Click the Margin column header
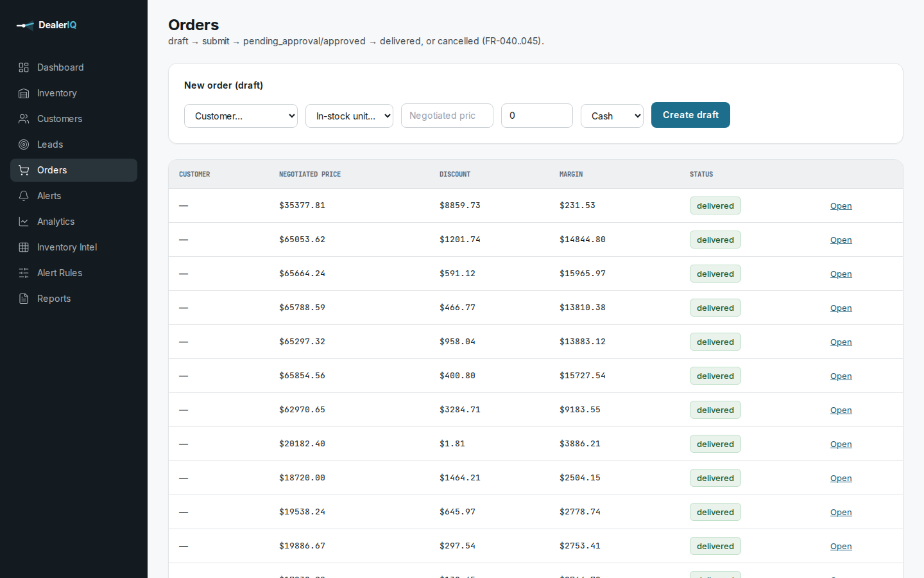Screen dimensions: 924x578 [571, 174]
